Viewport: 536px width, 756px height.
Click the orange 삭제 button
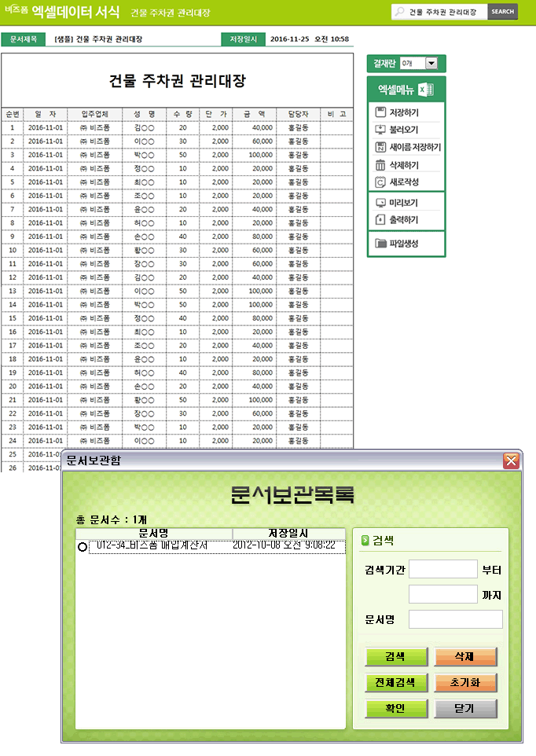pyautogui.click(x=465, y=657)
